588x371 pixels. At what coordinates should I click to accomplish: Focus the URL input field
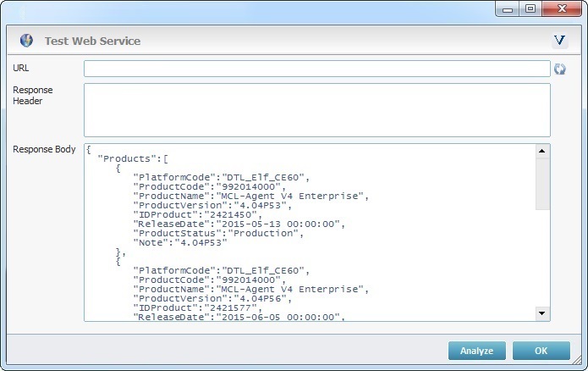[316, 69]
